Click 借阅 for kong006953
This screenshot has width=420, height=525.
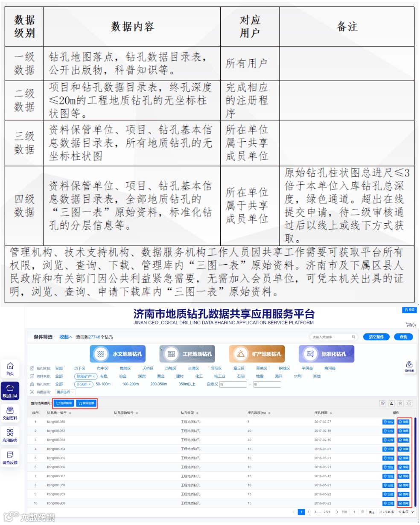(x=404, y=440)
